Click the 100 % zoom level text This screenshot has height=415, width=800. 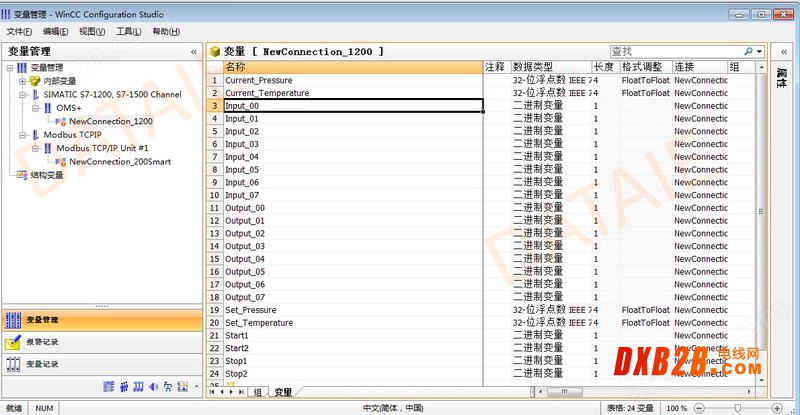pyautogui.click(x=677, y=408)
